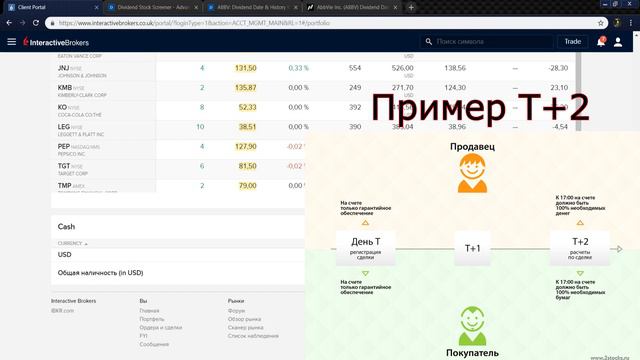Click the Cash section heading
Image resolution: width=640 pixels, height=360 pixels.
tap(66, 227)
